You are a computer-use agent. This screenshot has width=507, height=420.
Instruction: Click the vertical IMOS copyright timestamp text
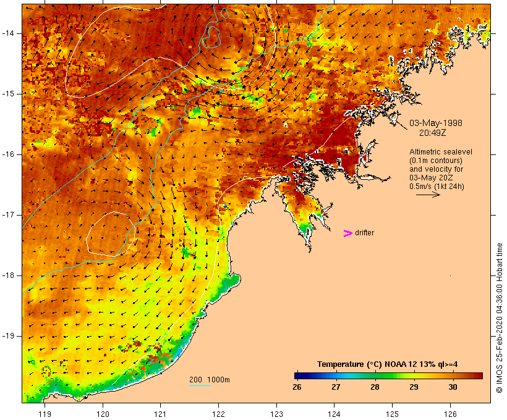coord(499,318)
